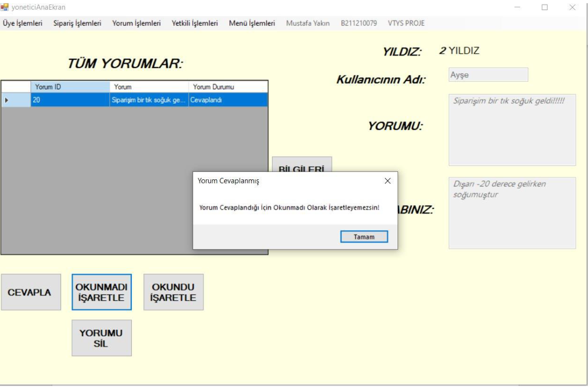The height and width of the screenshot is (387, 588).
Task: Open the Yetkili İşlemleri menu
Action: 195,23
